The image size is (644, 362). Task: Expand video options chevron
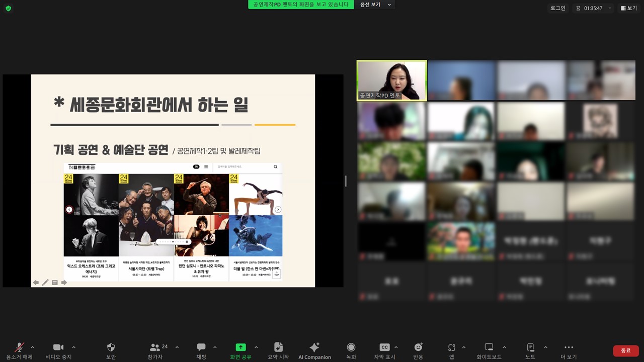click(73, 347)
